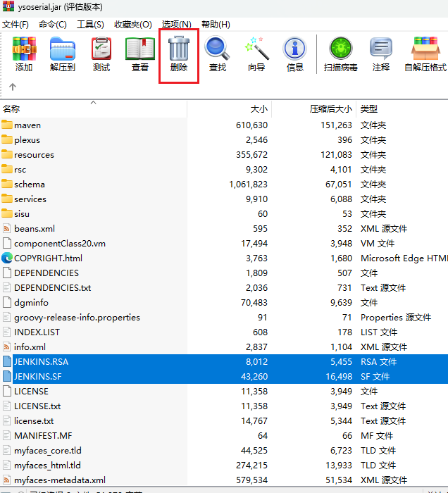Select the resources folder icon
Screen dimensions: 448x493
click(7, 154)
